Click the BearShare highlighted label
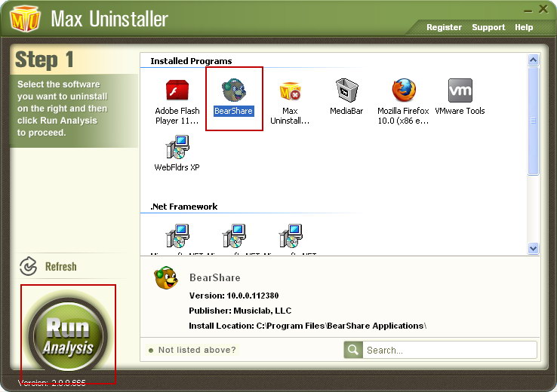The image size is (557, 392). (x=233, y=111)
